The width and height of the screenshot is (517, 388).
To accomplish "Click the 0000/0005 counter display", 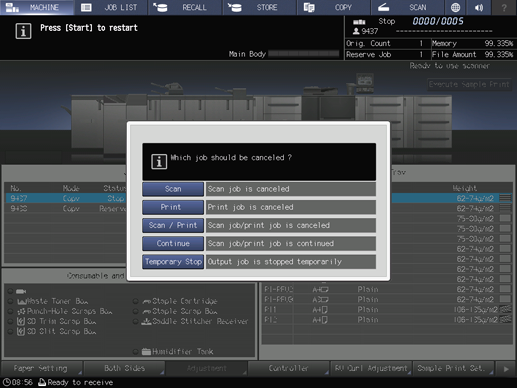I will click(x=438, y=21).
